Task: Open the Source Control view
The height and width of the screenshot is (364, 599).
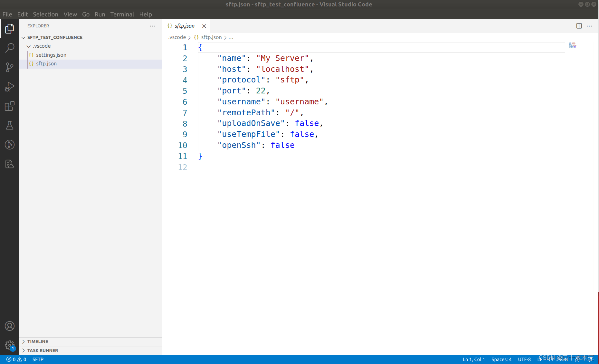Action: [x=10, y=67]
